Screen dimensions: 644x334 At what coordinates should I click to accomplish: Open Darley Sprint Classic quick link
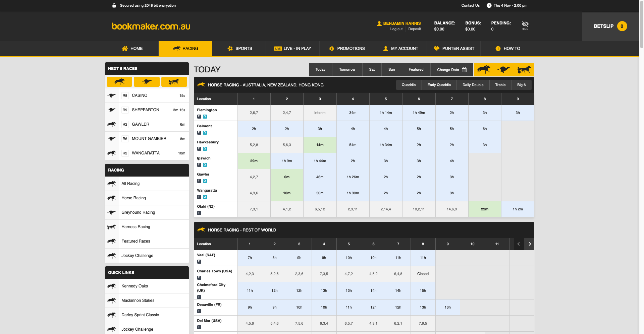pos(147,315)
